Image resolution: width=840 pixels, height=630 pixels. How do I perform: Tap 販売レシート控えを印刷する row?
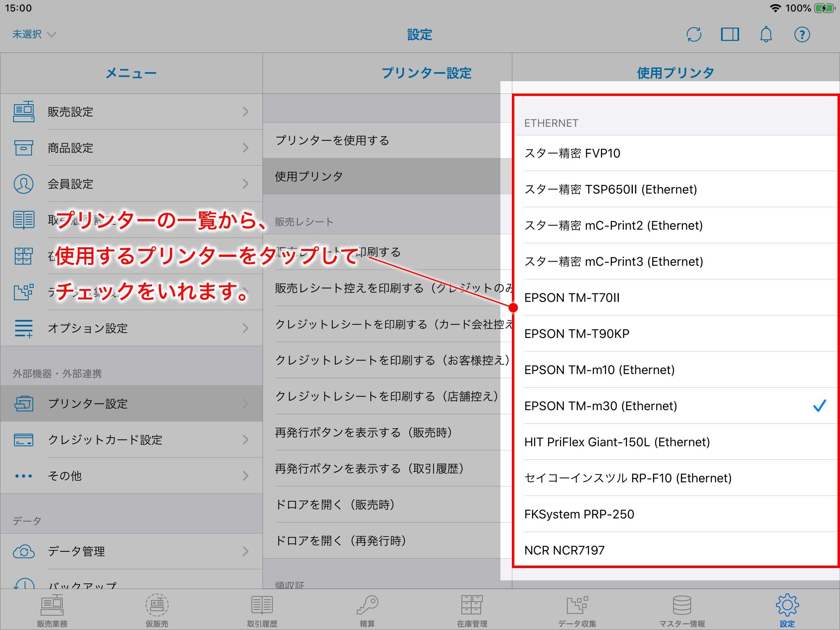click(x=387, y=288)
